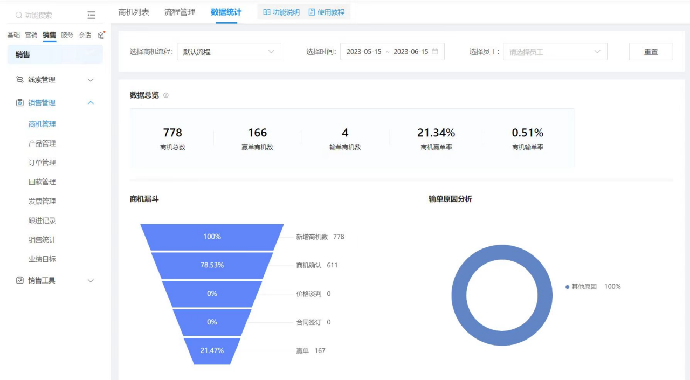
Task: Open 回款管理 in the sidebar
Action: [42, 182]
